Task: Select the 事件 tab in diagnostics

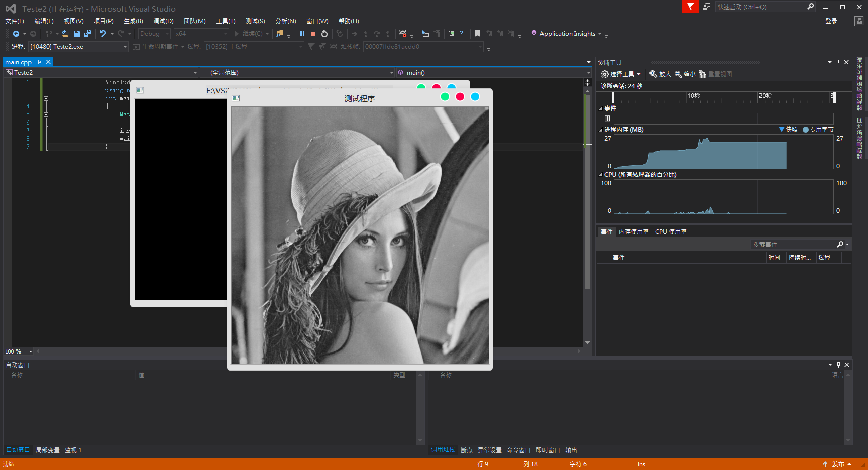Action: 607,232
